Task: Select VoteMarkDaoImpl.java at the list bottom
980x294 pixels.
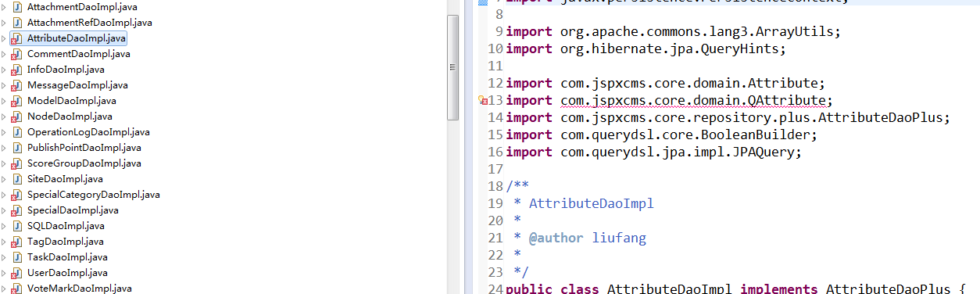Action: coord(80,289)
